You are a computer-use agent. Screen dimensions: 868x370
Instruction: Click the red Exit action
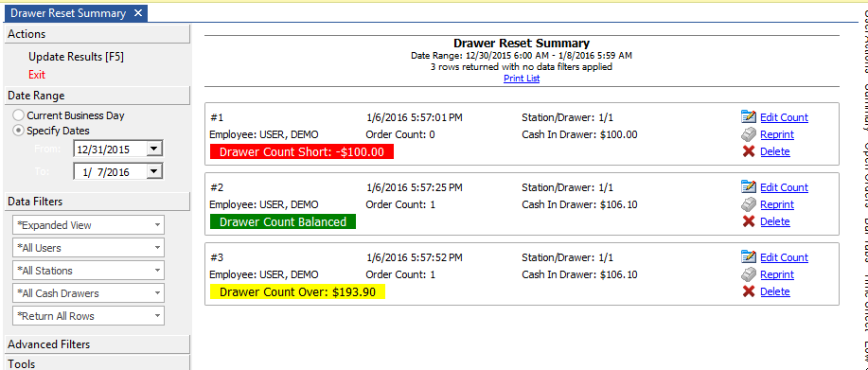pos(37,75)
